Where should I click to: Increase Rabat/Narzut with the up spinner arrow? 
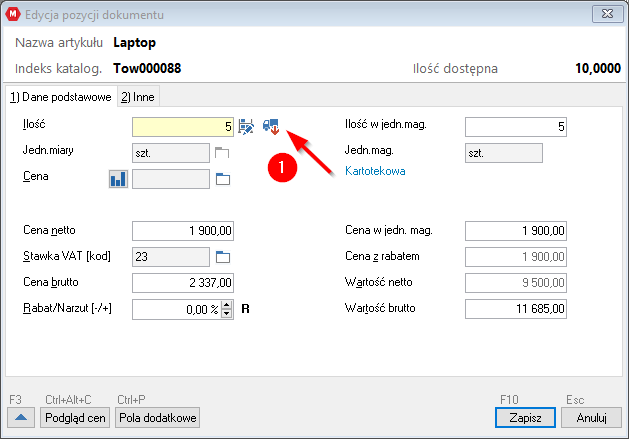(x=226, y=304)
